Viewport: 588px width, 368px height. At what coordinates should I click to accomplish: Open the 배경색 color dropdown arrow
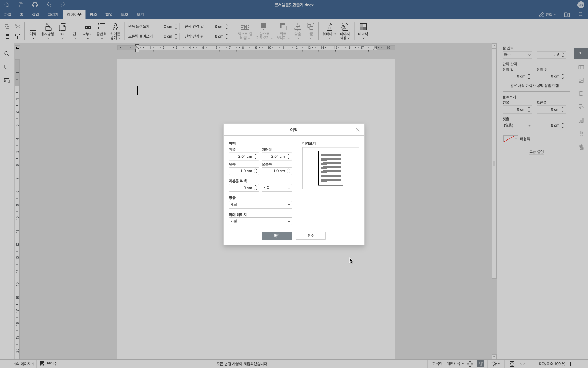pos(516,139)
